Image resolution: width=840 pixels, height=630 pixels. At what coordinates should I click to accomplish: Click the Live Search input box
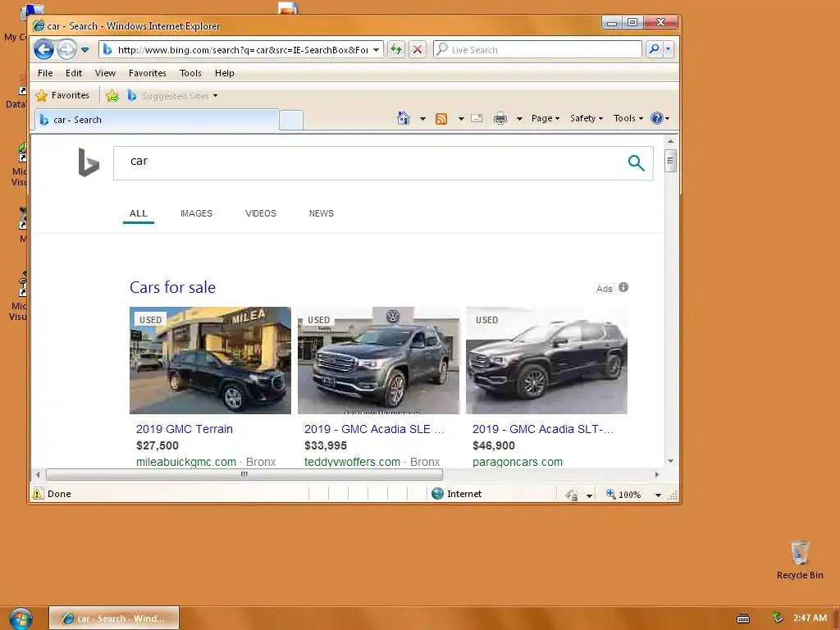537,50
